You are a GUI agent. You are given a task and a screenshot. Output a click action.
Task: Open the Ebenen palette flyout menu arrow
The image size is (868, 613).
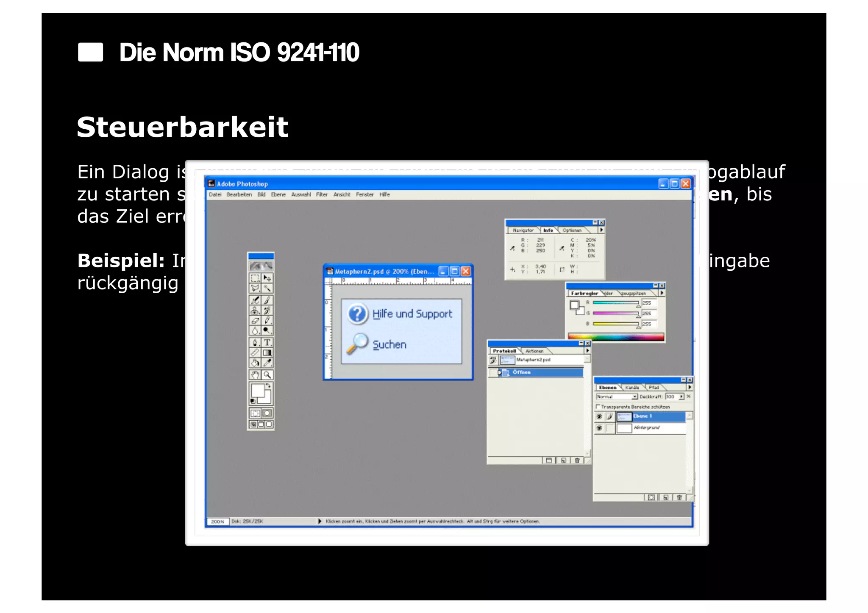pos(690,387)
